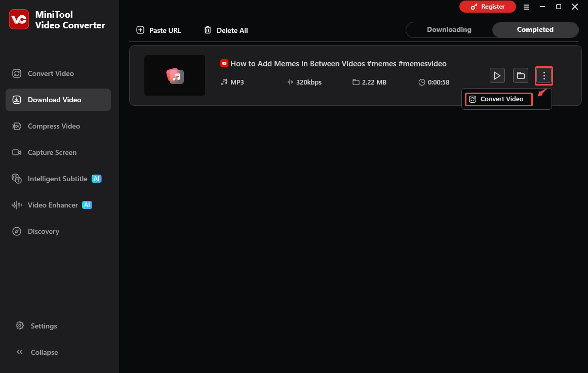
Task: Click the music file thumbnail
Action: click(x=175, y=75)
